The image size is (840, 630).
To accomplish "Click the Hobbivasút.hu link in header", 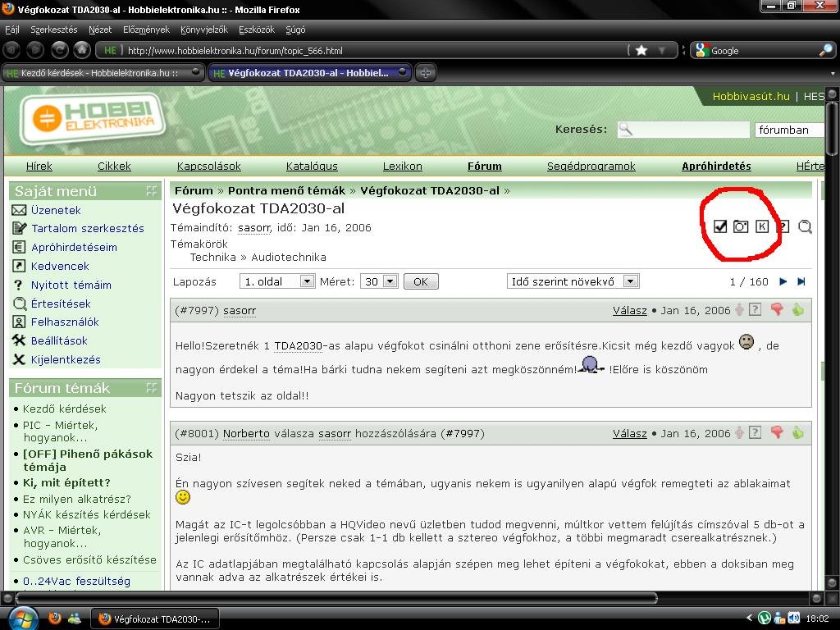I will pos(751,97).
